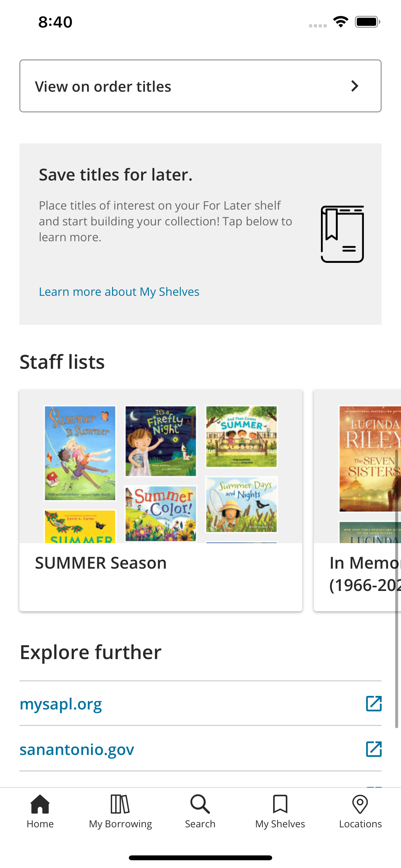This screenshot has width=401, height=868.
Task: Tap the 8:40 clock in status bar
Action: 55,22
